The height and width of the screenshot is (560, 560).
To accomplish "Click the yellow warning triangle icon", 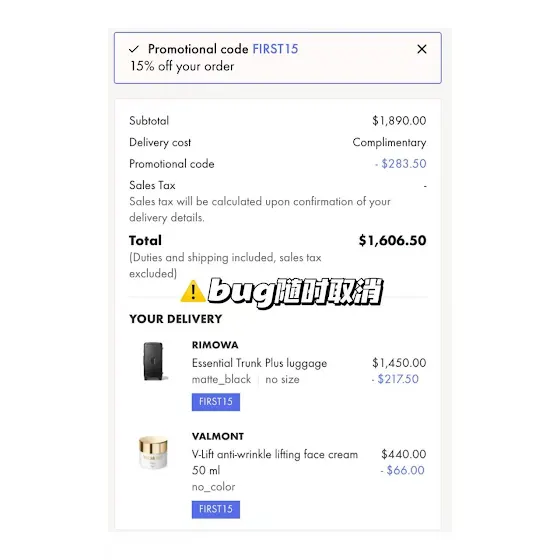I will coord(193,291).
